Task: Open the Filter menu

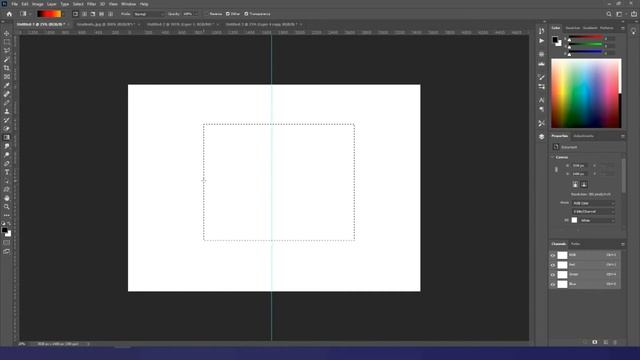Action: (91, 4)
